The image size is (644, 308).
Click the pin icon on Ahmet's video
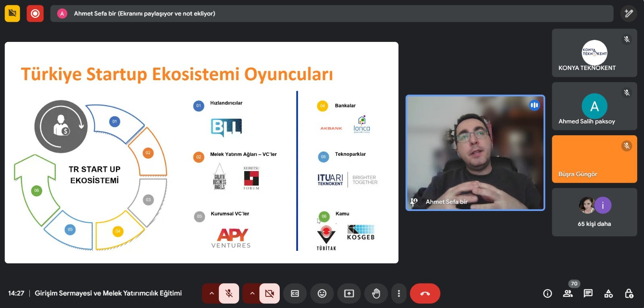pos(414,202)
